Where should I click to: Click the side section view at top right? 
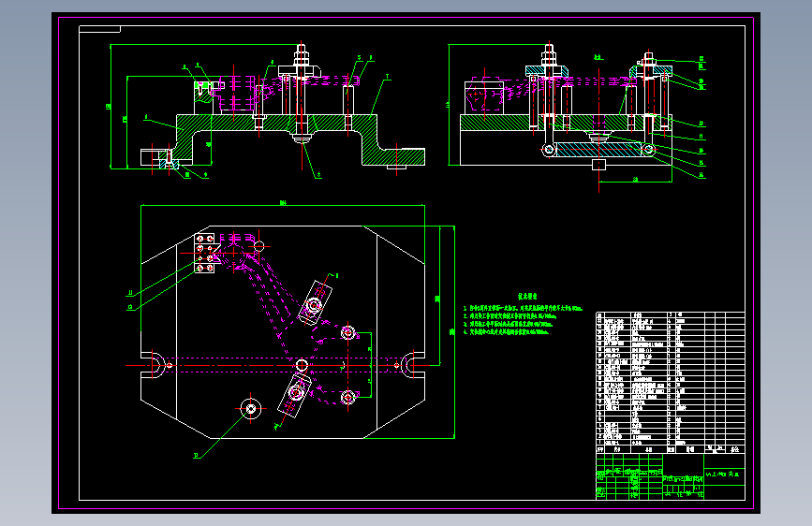576,116
